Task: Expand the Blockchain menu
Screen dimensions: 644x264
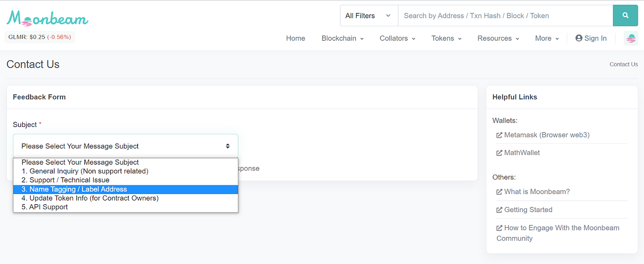Action: point(343,38)
